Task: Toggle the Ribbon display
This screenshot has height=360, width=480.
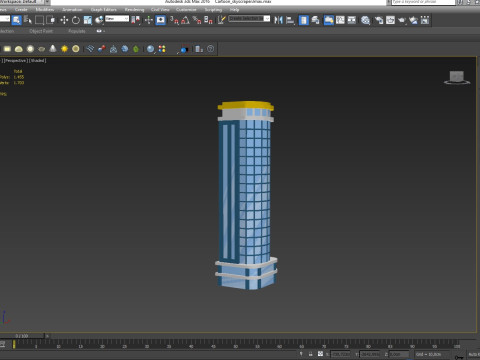Action: (x=329, y=20)
